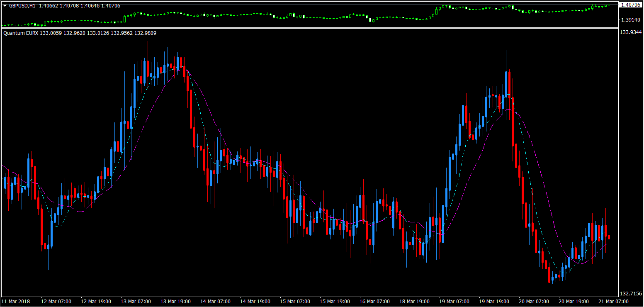Click the GBPUSD,H1 symbol label
The image size is (644, 307).
(22, 6)
